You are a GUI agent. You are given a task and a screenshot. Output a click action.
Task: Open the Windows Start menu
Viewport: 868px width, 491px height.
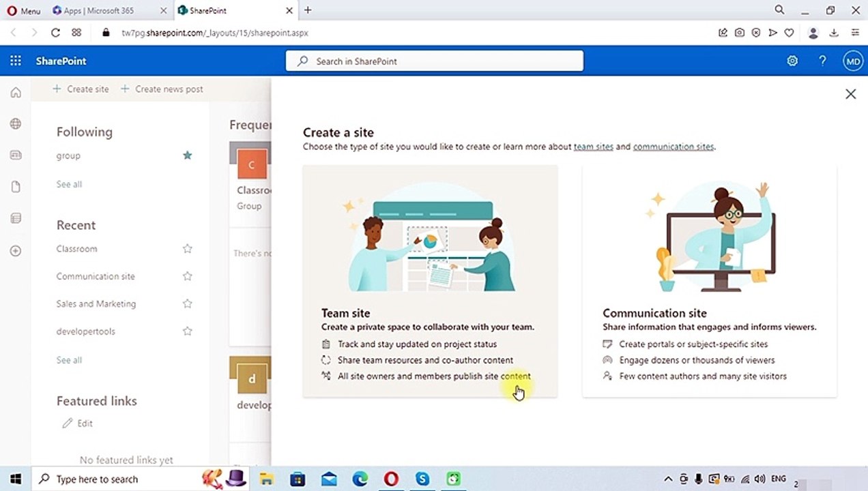[x=16, y=479]
